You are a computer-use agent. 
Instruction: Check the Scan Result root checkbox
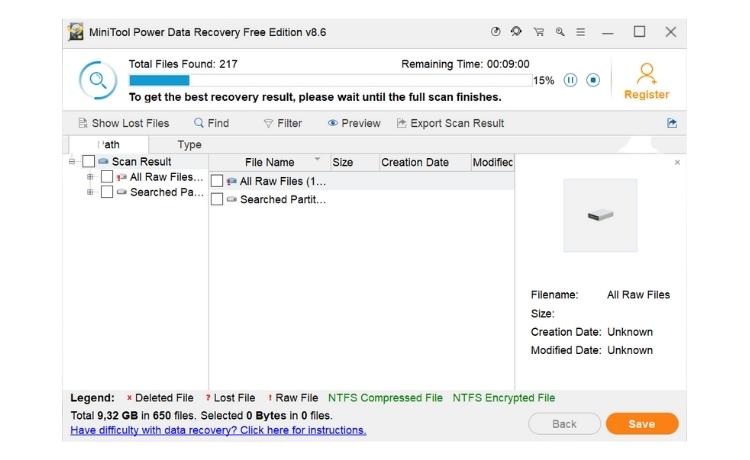tap(88, 161)
